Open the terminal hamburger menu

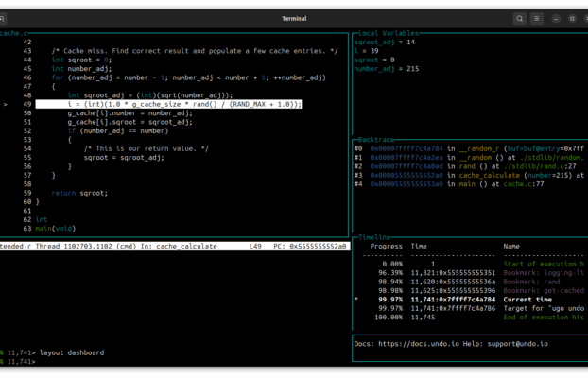537,18
